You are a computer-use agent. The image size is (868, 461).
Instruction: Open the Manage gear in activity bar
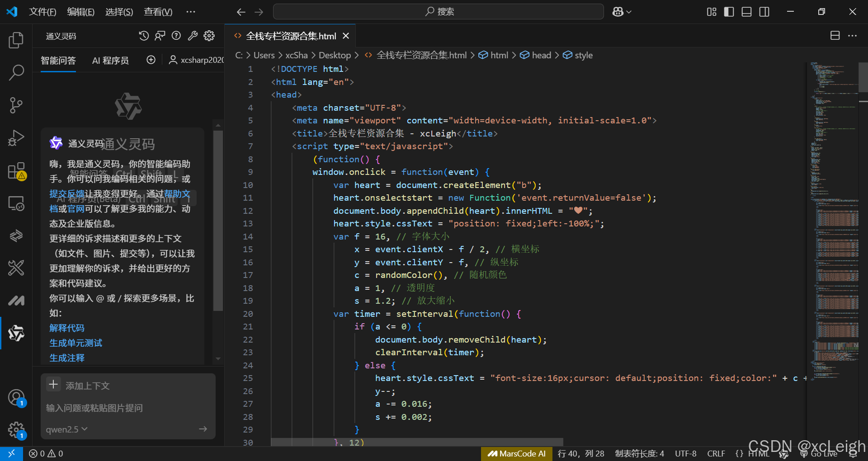click(x=16, y=430)
